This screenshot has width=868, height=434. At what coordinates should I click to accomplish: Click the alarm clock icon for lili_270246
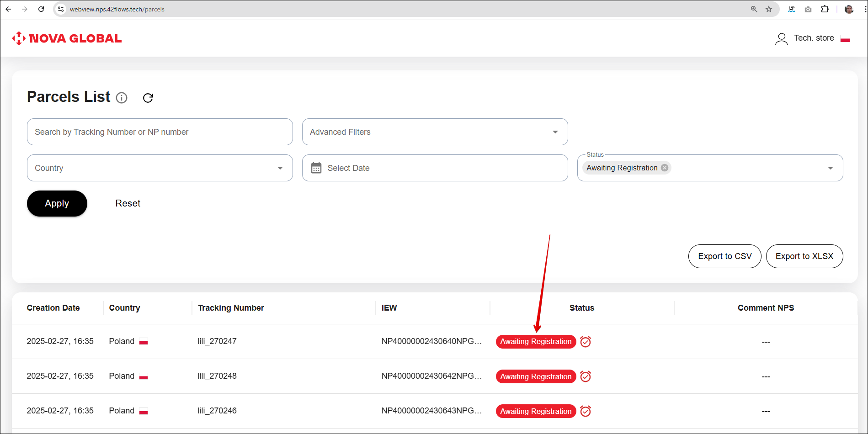click(586, 411)
